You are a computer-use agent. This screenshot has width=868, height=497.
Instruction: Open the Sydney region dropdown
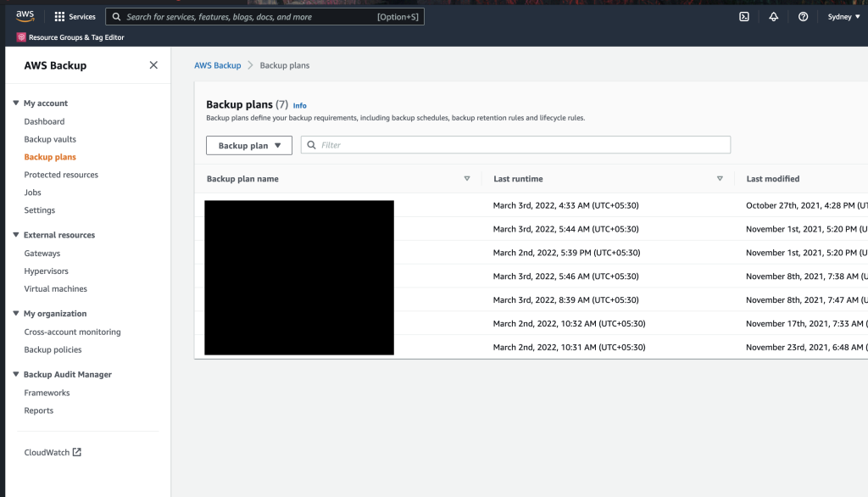(x=842, y=16)
